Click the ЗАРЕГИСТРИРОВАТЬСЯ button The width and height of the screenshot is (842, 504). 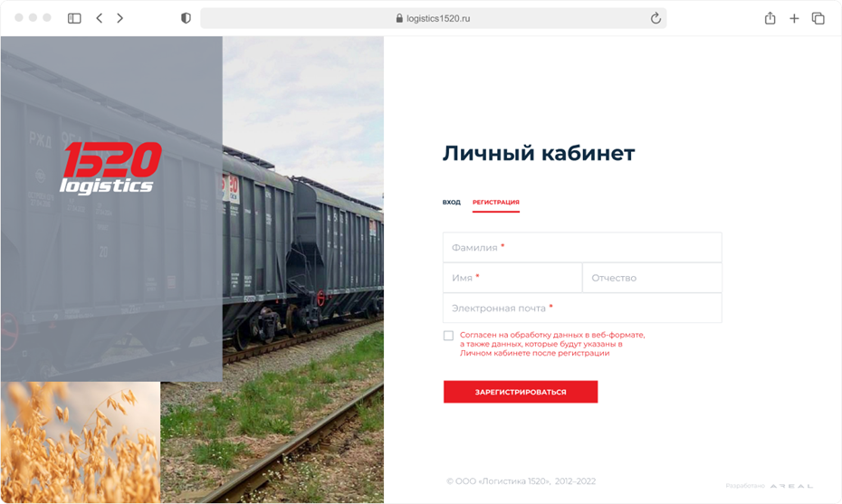521,392
